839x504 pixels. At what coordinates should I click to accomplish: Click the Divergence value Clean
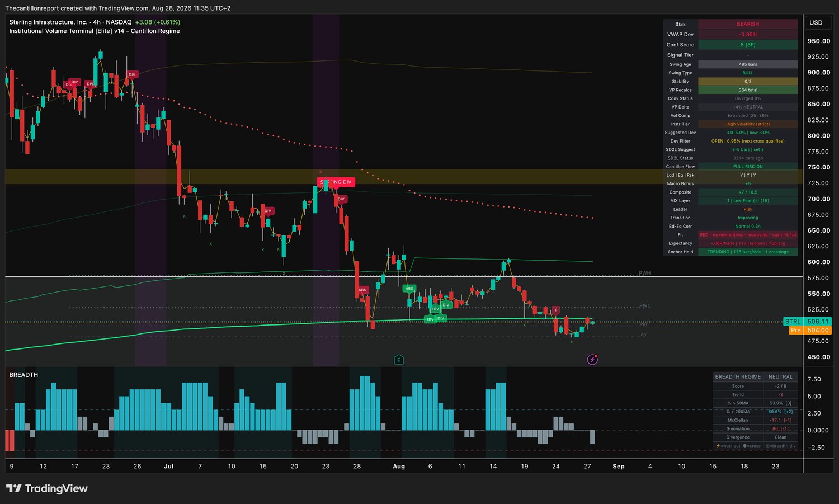[x=780, y=437]
